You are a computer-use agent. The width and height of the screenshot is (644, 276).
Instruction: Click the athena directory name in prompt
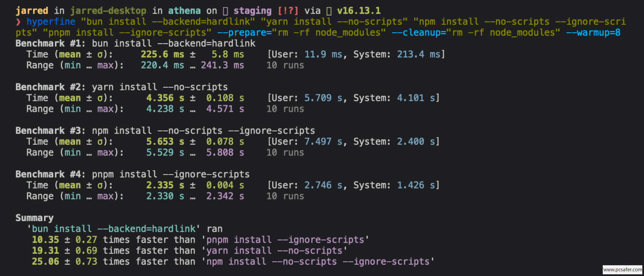(184, 11)
